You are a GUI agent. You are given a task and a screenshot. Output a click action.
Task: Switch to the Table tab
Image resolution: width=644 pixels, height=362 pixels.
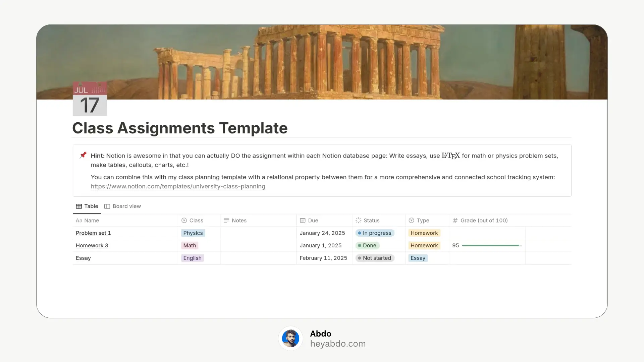(87, 206)
